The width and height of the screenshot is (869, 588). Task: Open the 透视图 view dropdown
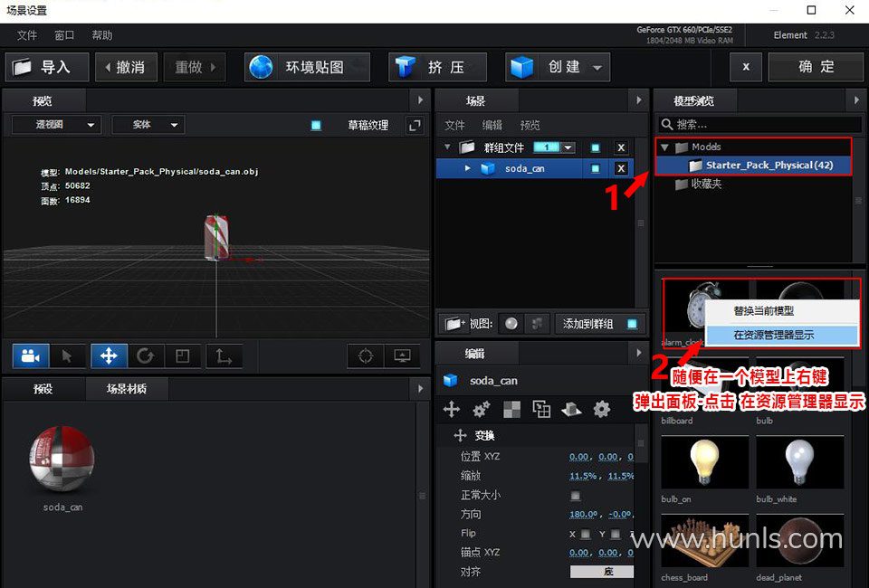[55, 125]
